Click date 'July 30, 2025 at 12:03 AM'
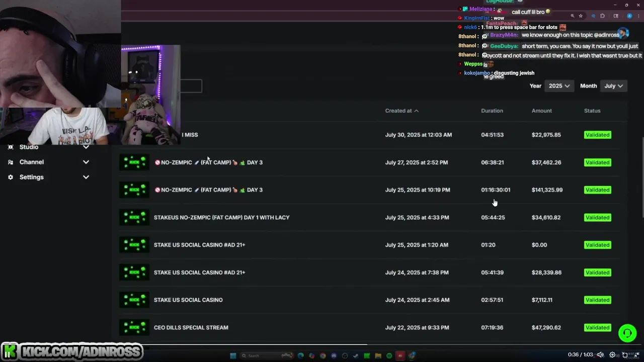Viewport: 644px width, 362px height. (419, 135)
